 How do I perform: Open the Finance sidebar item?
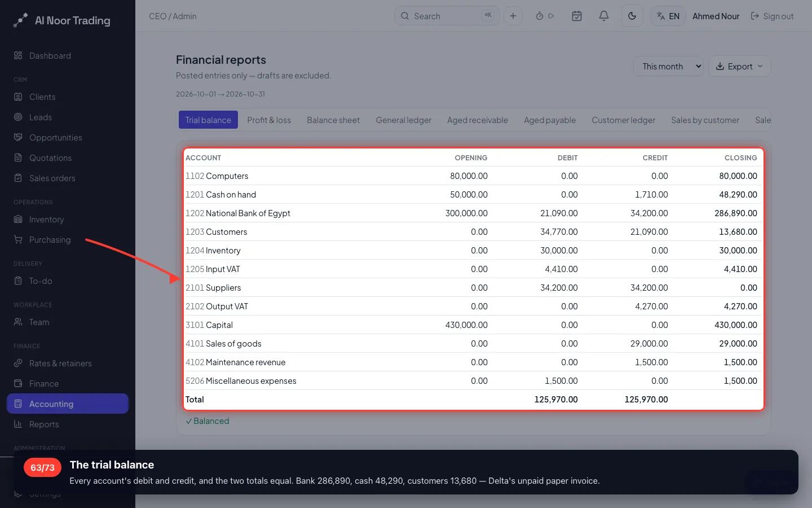[68, 384]
